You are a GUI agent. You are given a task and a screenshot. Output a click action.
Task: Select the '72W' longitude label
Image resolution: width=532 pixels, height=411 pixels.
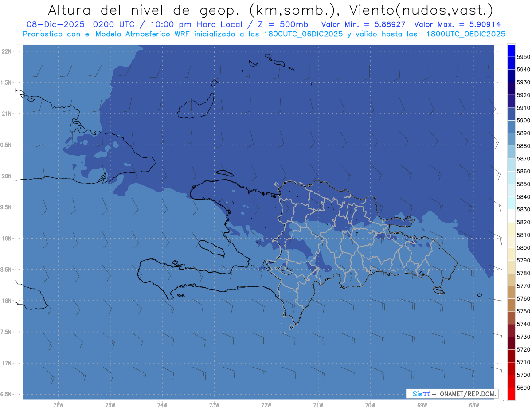coord(266,405)
